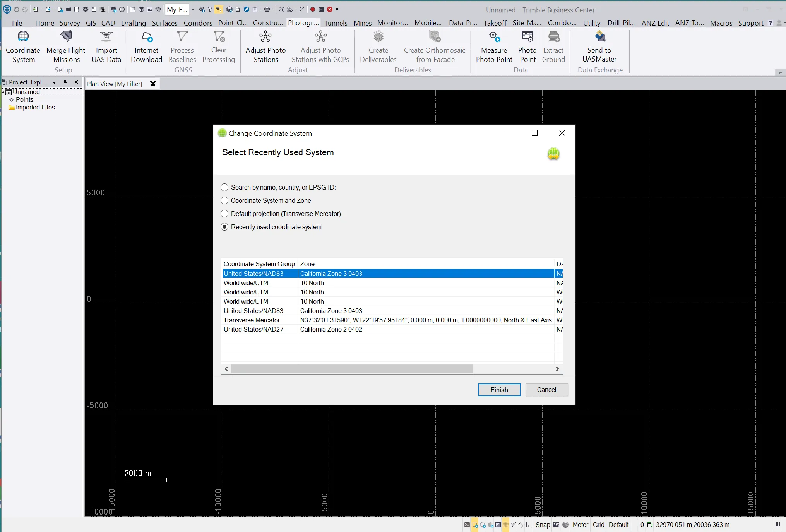Click Import UAS Data icon
Viewport: 786px width, 532px height.
[106, 37]
